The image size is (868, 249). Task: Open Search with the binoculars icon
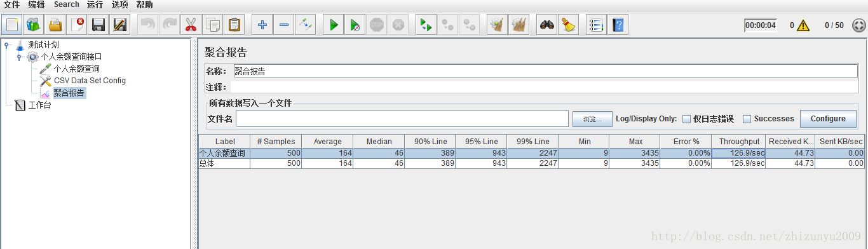click(x=547, y=25)
